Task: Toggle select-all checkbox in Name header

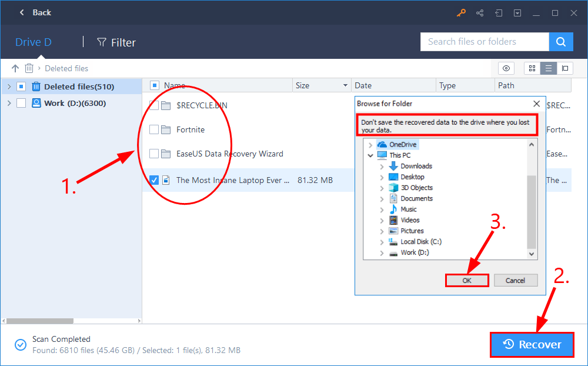Action: tap(155, 85)
